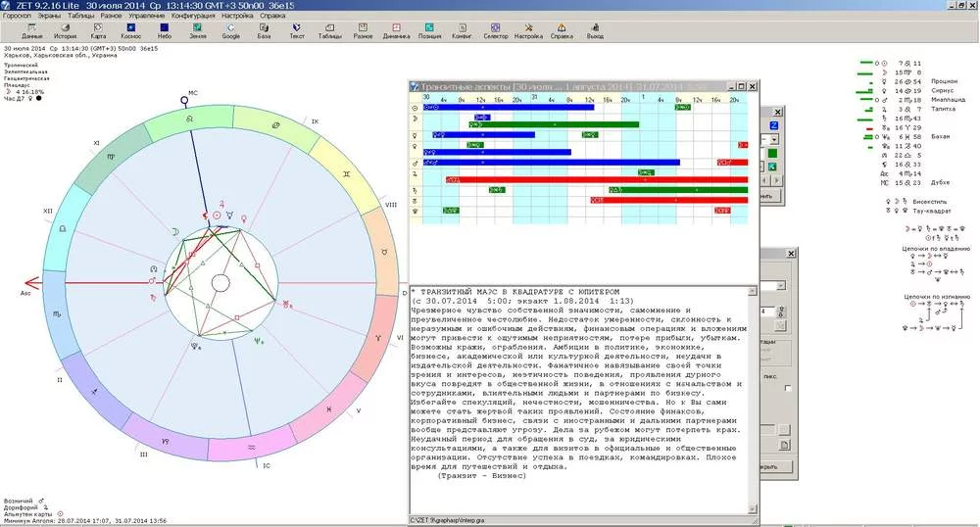Select the red Jupiter transit aspect bar
The width and height of the screenshot is (980, 527).
point(588,179)
